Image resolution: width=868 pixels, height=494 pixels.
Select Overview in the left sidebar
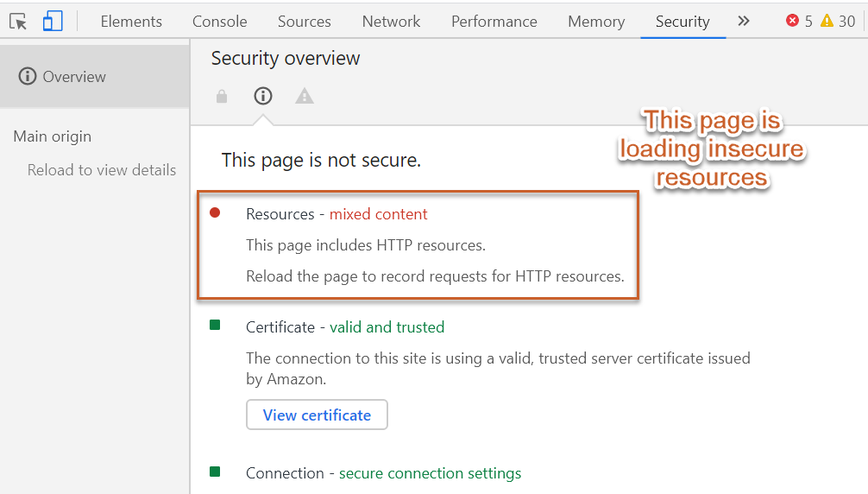74,77
